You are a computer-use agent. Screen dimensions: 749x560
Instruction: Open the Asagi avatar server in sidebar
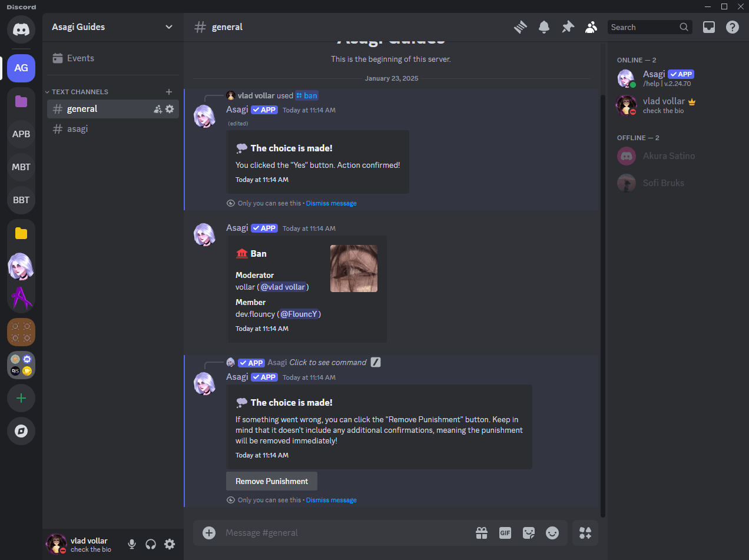coord(21,266)
